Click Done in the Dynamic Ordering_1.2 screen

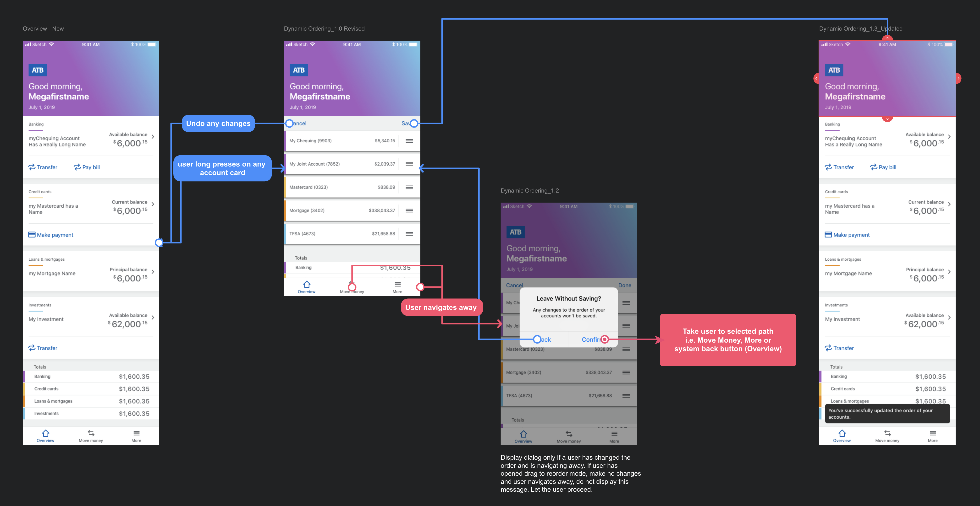[624, 285]
